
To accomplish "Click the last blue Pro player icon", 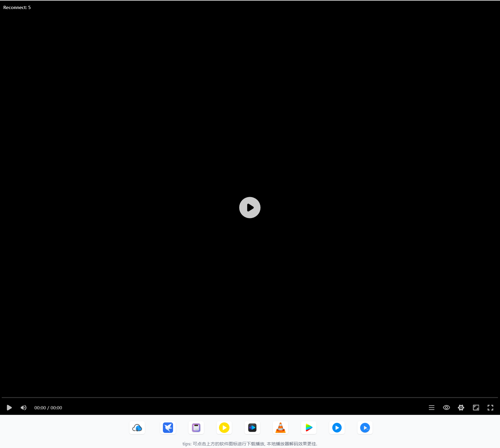I will [365, 428].
